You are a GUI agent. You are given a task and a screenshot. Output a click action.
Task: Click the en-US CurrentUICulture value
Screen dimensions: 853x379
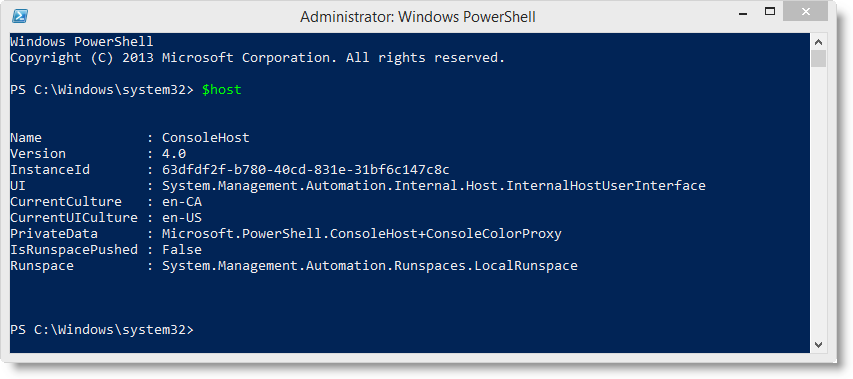(182, 218)
